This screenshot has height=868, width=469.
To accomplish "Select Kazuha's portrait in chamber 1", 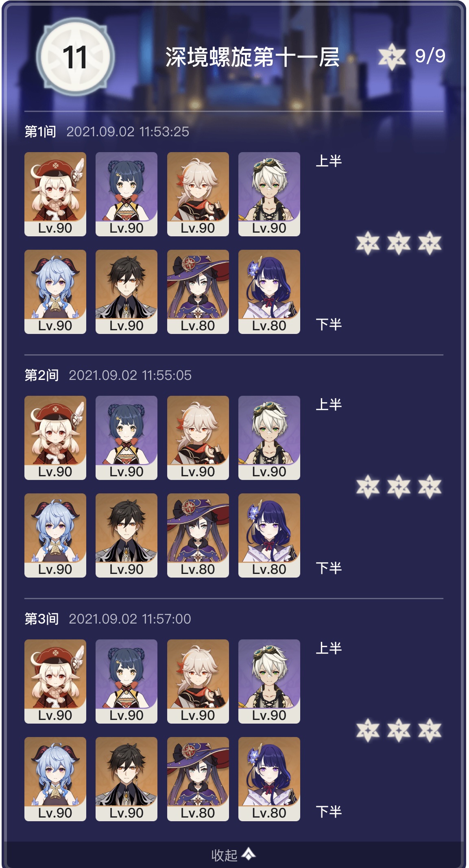I will pos(198,194).
